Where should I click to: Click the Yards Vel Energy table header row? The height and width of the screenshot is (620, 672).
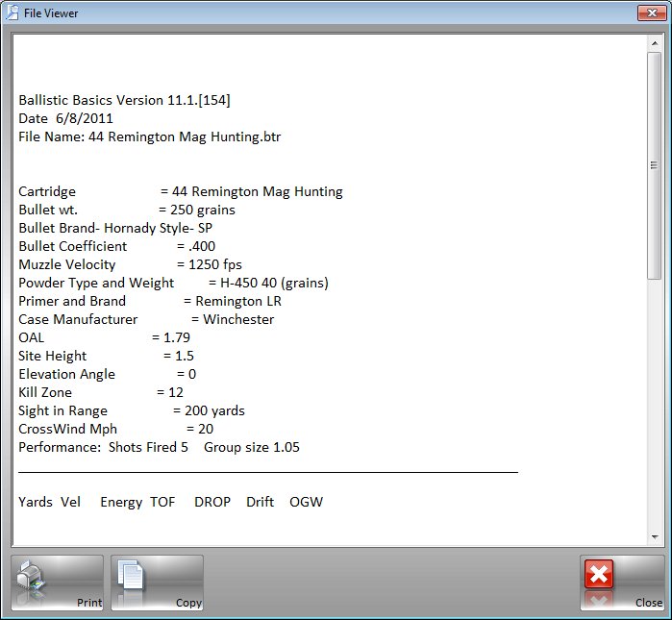click(x=170, y=502)
